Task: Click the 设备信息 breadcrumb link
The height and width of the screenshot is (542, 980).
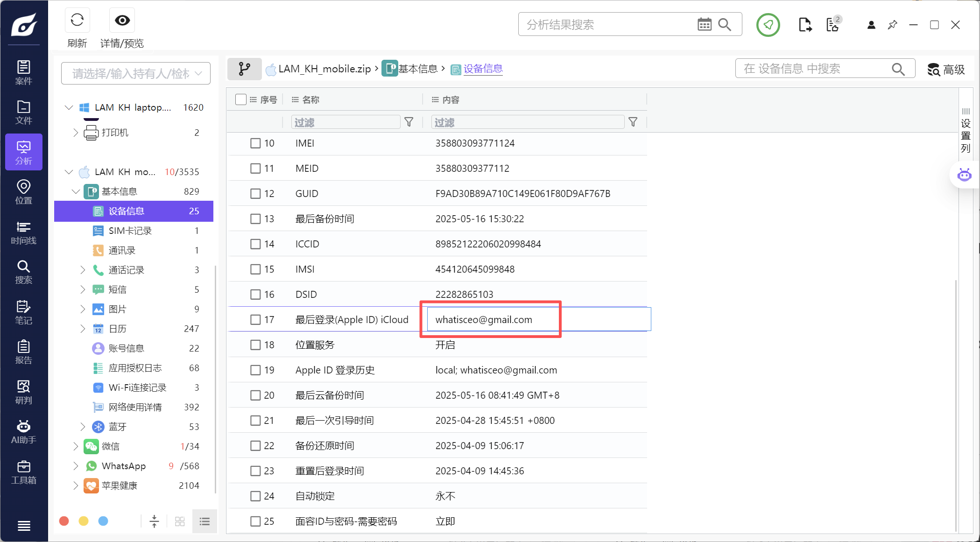Action: [x=482, y=69]
